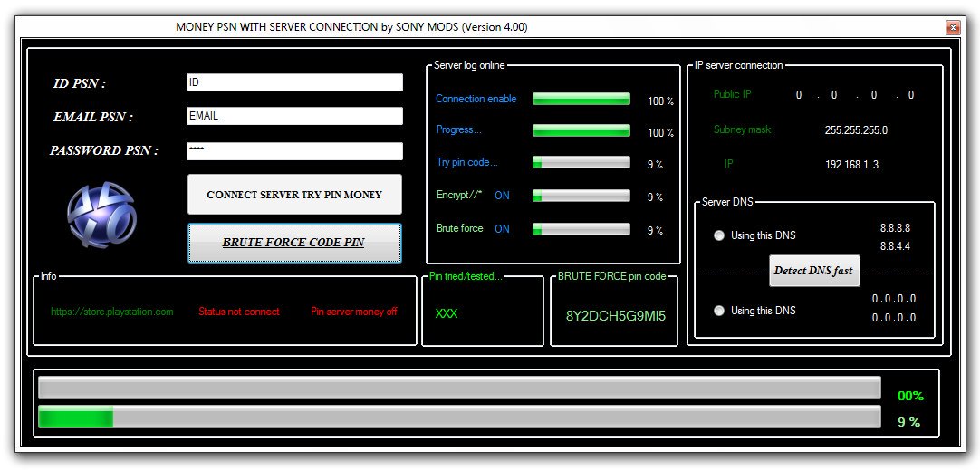Click the Subney mask label
This screenshot has width=980, height=470.
743,129
